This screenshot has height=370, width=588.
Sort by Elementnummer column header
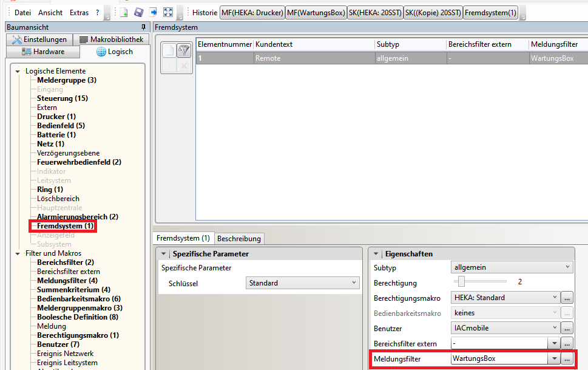[x=225, y=44]
